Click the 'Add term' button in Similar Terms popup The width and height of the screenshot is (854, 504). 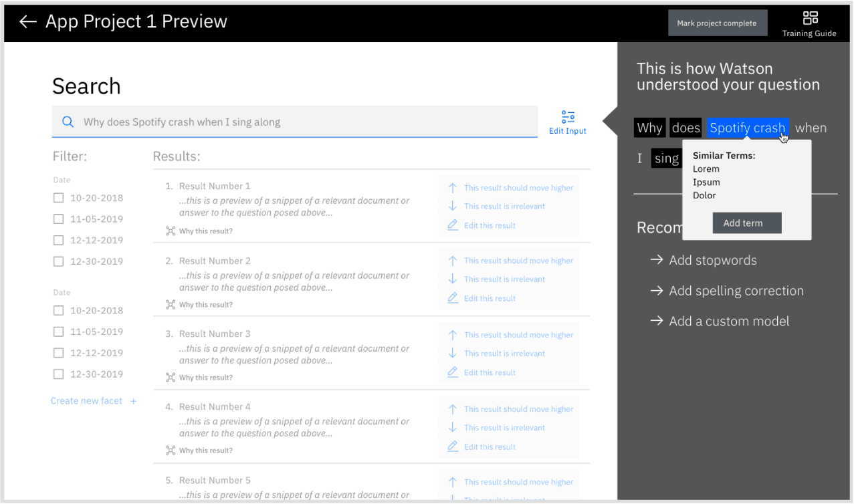tap(746, 223)
